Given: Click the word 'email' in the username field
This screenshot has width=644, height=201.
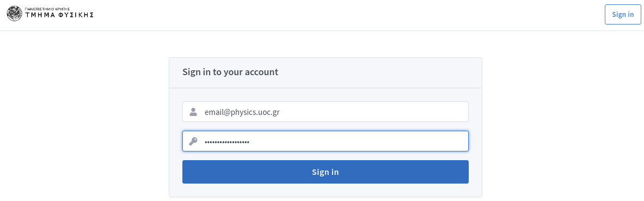Looking at the screenshot, I should (x=214, y=112).
